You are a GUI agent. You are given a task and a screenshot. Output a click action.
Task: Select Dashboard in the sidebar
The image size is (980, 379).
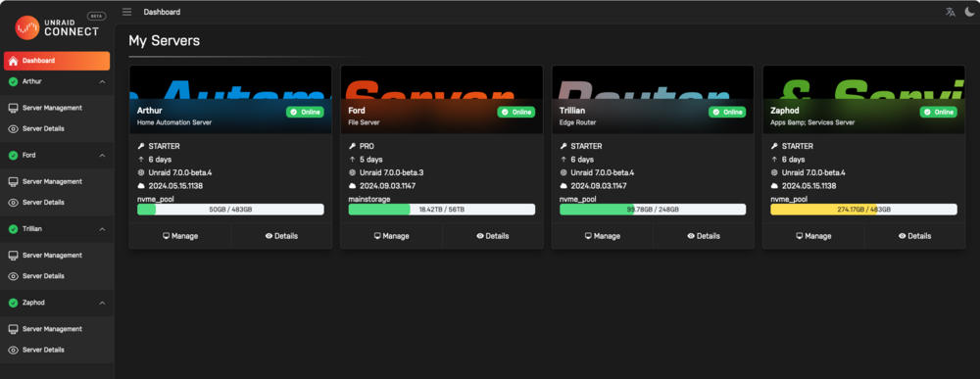click(x=57, y=61)
